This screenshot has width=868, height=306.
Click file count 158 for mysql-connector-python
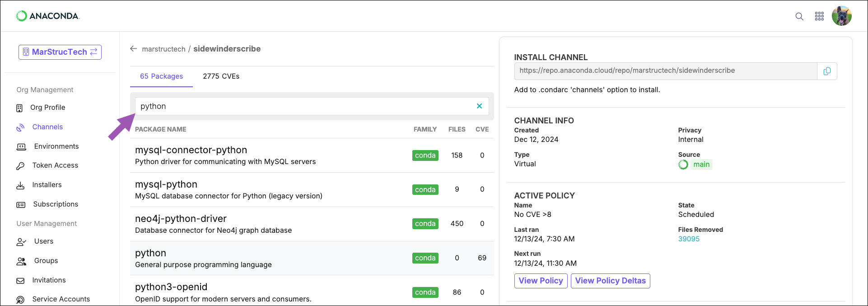point(457,155)
